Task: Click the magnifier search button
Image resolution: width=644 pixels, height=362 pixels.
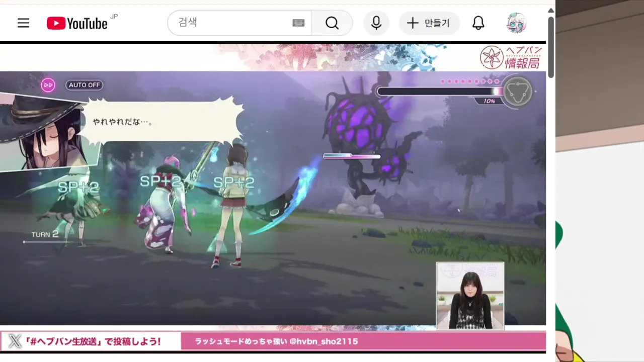Action: pos(332,23)
